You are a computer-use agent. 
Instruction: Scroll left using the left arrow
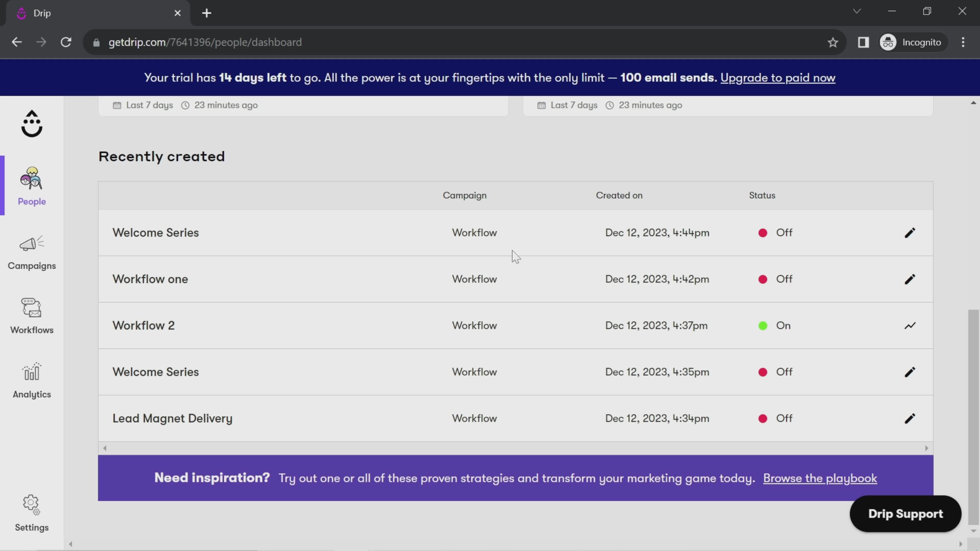tap(104, 447)
